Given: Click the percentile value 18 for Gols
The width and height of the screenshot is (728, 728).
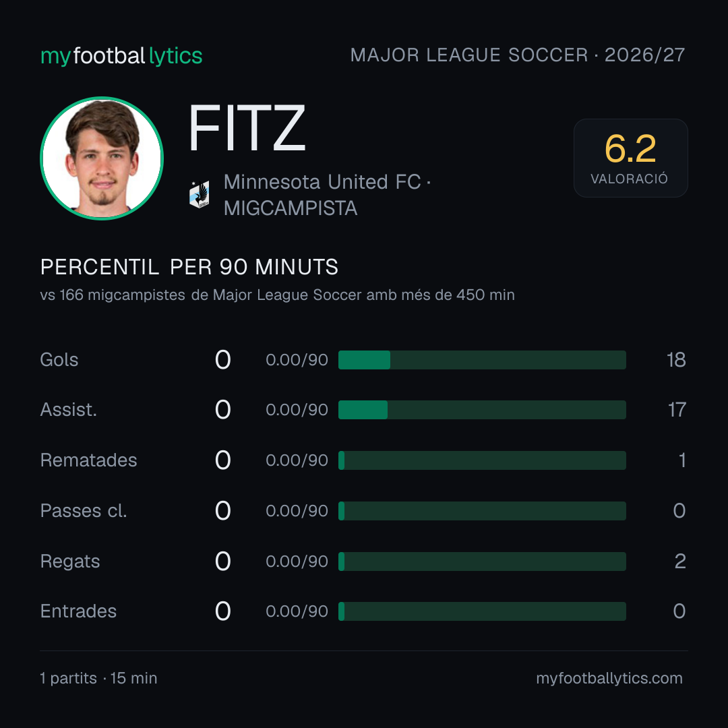Looking at the screenshot, I should pos(676,360).
